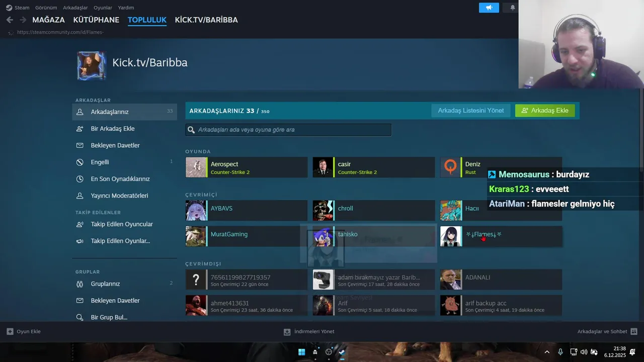644x362 pixels.
Task: Go forward with the forward arrow
Action: (23, 20)
